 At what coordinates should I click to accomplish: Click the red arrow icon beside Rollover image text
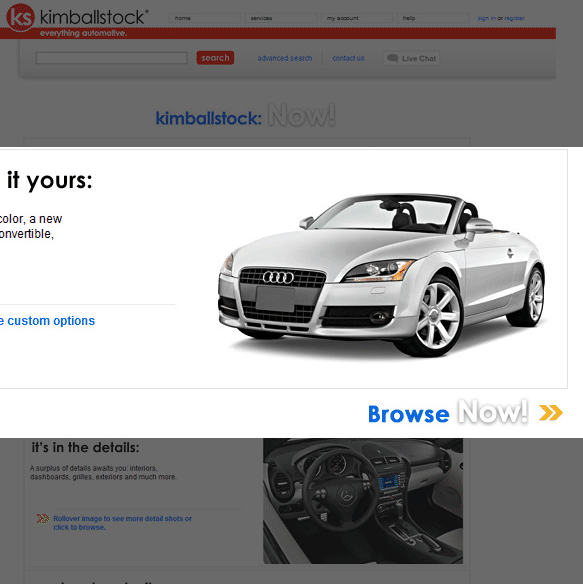click(43, 518)
